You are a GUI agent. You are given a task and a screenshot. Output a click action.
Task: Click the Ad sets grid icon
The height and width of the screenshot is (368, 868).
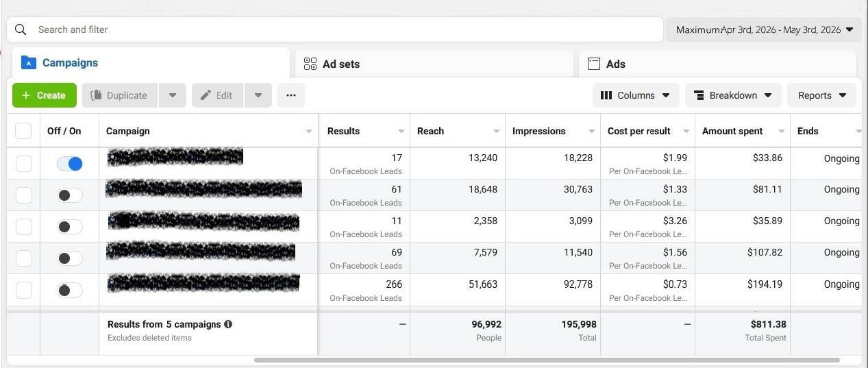click(310, 64)
